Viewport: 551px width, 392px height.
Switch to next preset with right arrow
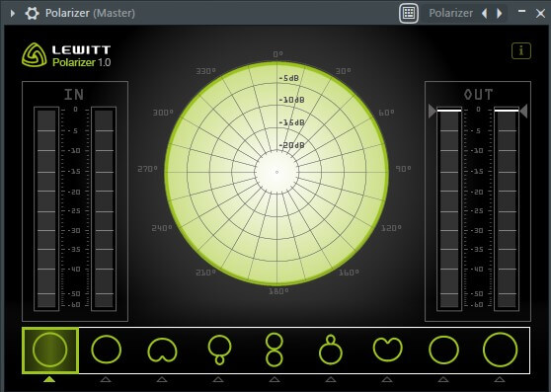tap(499, 14)
